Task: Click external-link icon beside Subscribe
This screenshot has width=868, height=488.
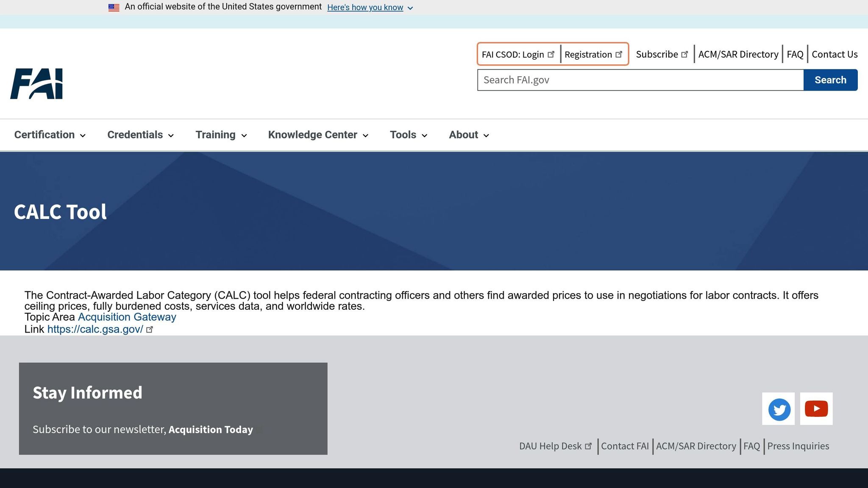Action: [684, 54]
